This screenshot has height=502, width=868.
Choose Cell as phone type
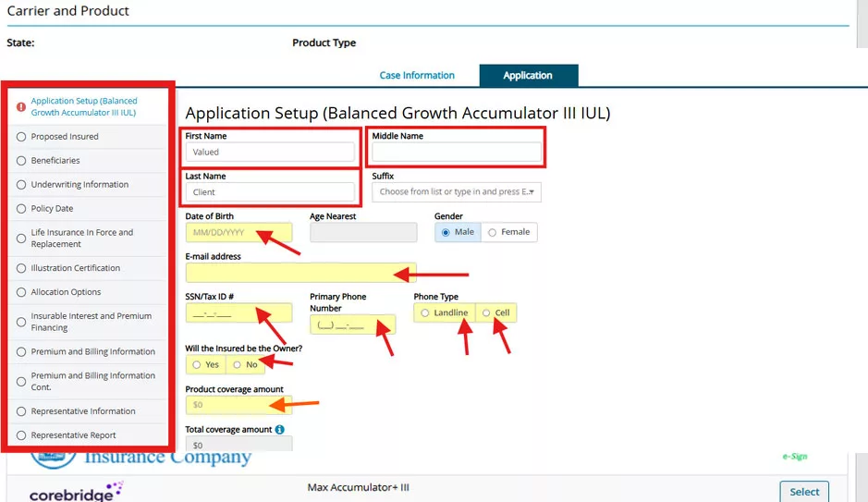tap(486, 313)
